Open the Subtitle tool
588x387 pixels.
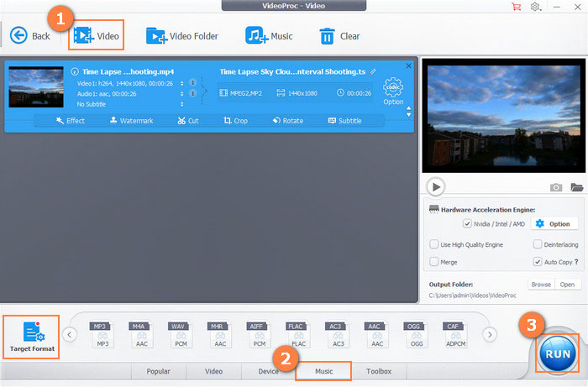[x=344, y=121]
